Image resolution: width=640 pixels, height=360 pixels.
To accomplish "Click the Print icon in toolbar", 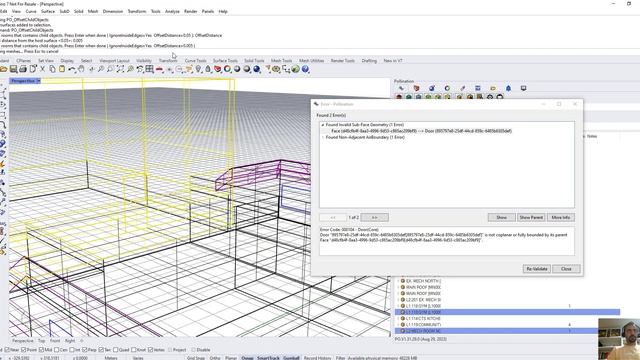I will 23,69.
